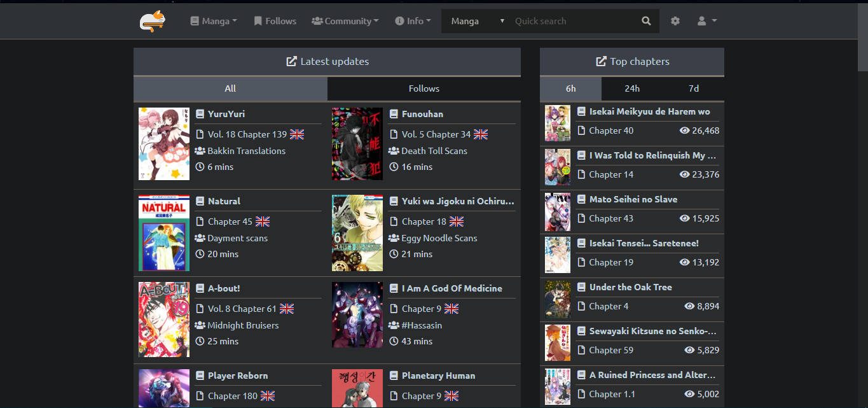Switch to Follows updates tab
Screen dimensions: 868x408
click(x=424, y=88)
